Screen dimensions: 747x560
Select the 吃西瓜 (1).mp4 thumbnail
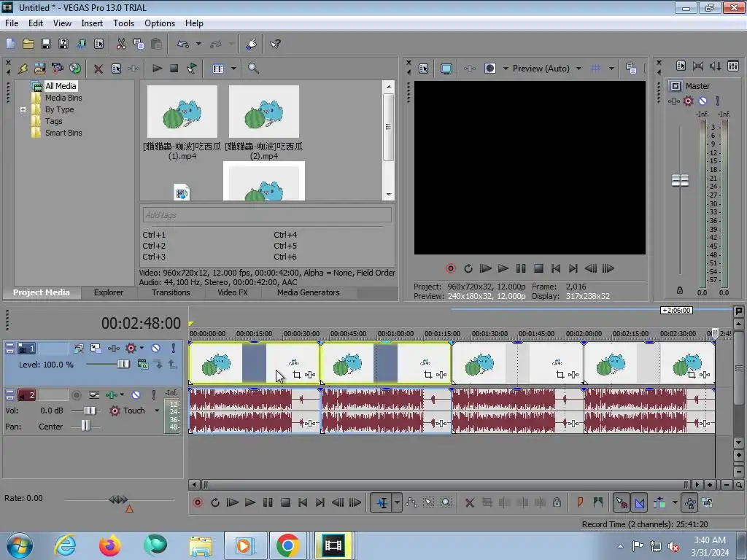pyautogui.click(x=182, y=112)
